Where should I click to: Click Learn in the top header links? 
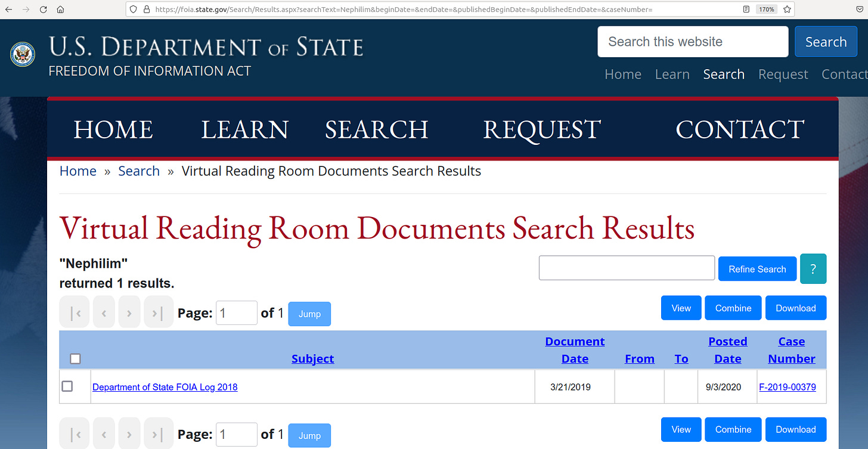point(672,75)
